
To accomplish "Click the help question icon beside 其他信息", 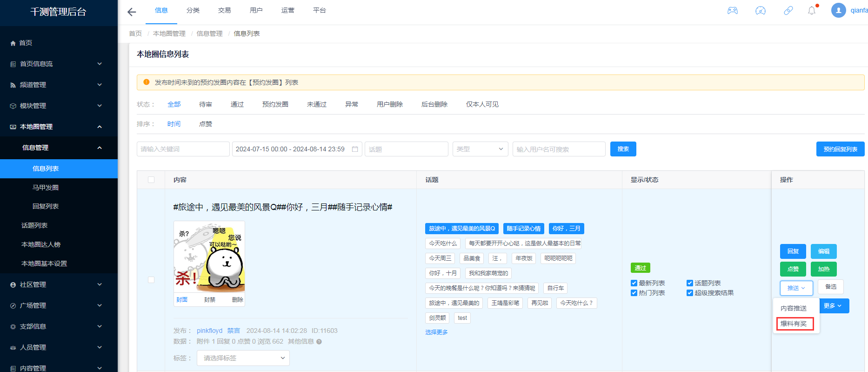I will coord(319,342).
